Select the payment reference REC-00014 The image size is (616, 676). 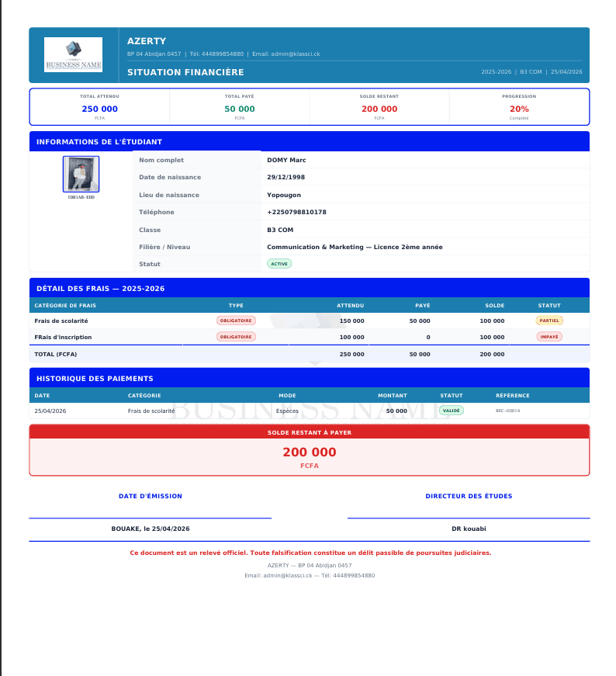coord(508,411)
